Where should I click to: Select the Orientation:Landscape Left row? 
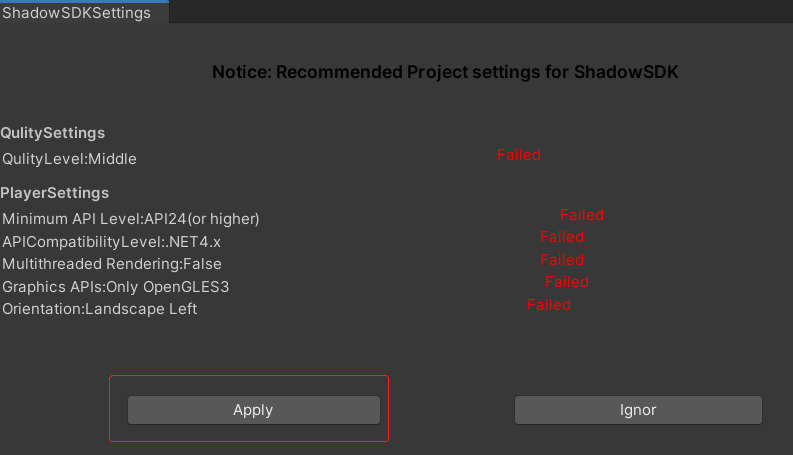point(100,309)
